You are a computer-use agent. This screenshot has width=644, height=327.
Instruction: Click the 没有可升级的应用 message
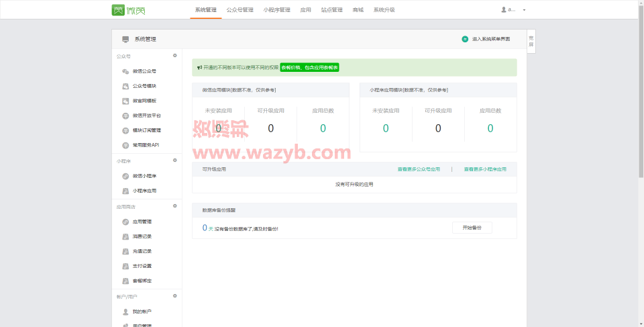[x=354, y=185]
